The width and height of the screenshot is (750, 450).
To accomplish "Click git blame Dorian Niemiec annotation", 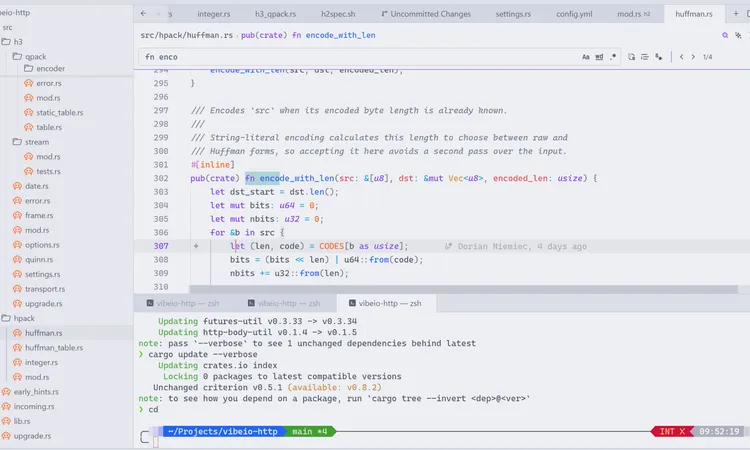I will [516, 246].
